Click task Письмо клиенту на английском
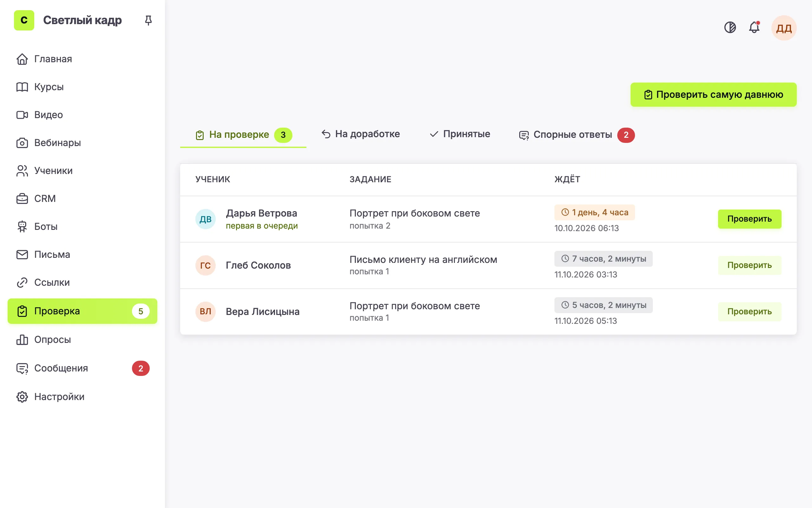Screen dimensions: 812x508 pyautogui.click(x=423, y=260)
